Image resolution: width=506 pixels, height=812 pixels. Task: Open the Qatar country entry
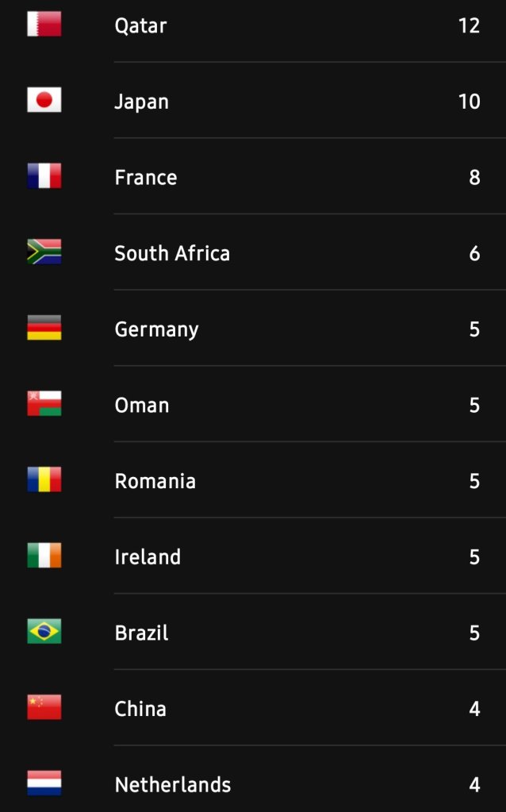coord(140,25)
